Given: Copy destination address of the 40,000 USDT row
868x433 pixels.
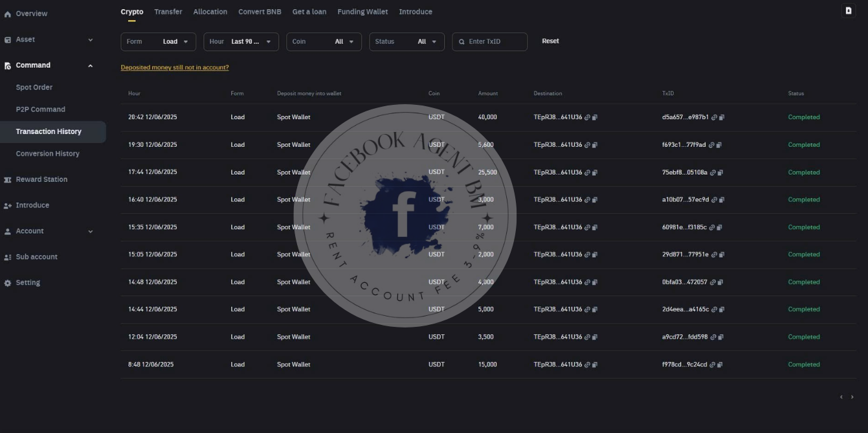Looking at the screenshot, I should click(x=595, y=118).
